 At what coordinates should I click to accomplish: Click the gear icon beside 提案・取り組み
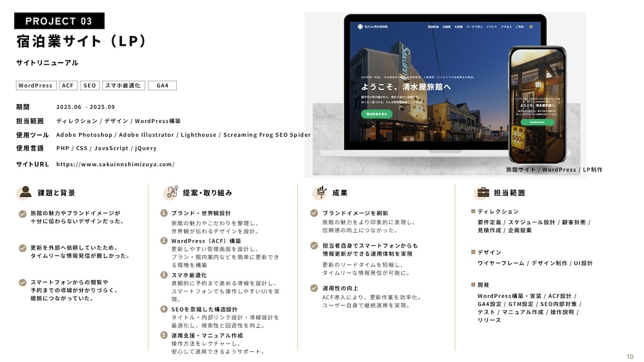tap(172, 193)
